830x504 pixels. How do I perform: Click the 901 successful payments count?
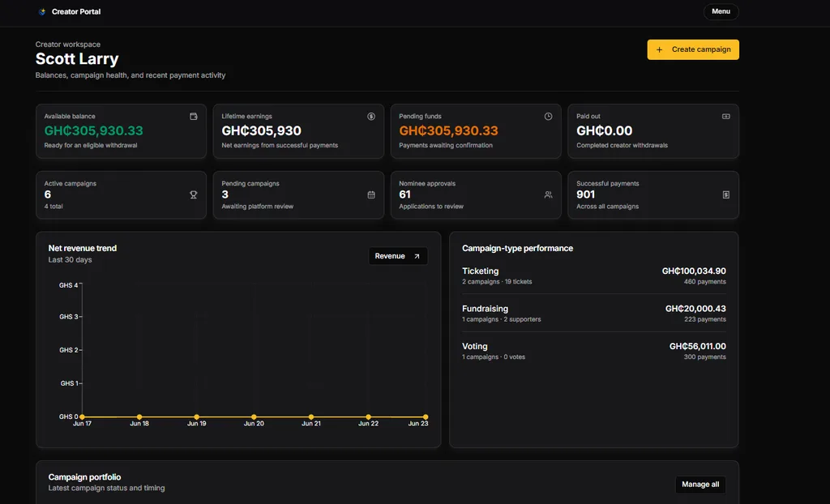pyautogui.click(x=585, y=194)
